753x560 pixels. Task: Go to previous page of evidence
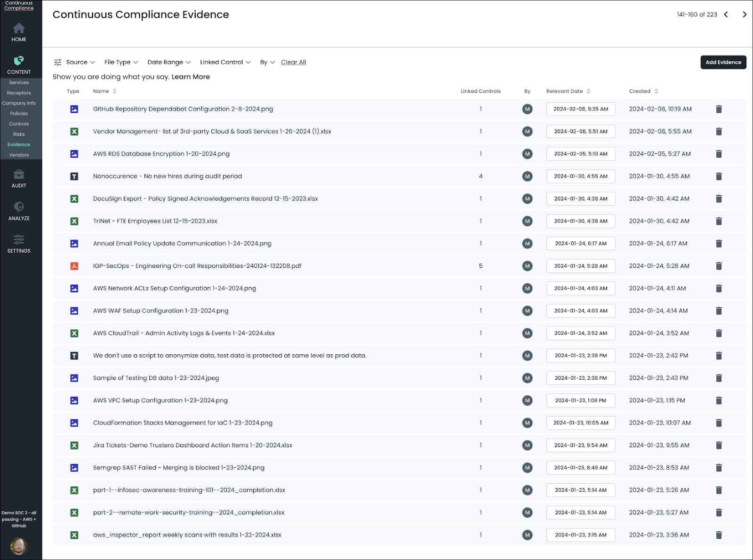point(726,15)
